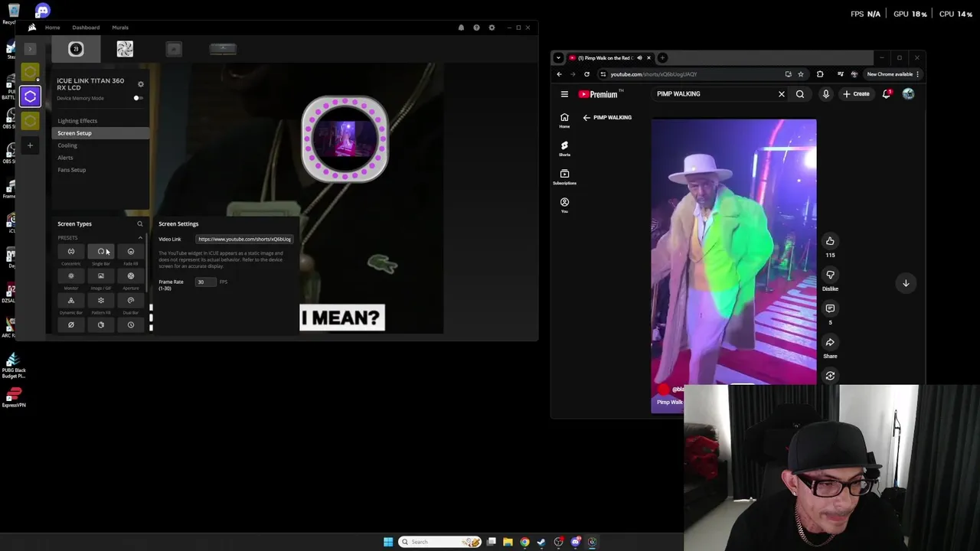Select the LCD cooler device tab

pos(76,49)
